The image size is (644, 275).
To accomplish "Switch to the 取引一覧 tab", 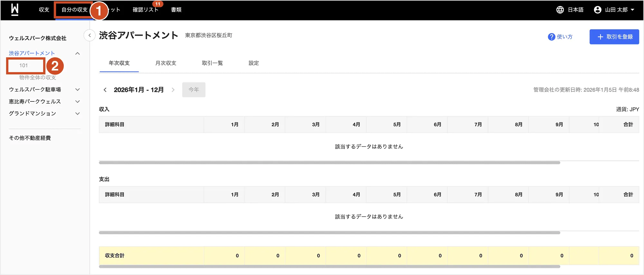I will pyautogui.click(x=213, y=63).
